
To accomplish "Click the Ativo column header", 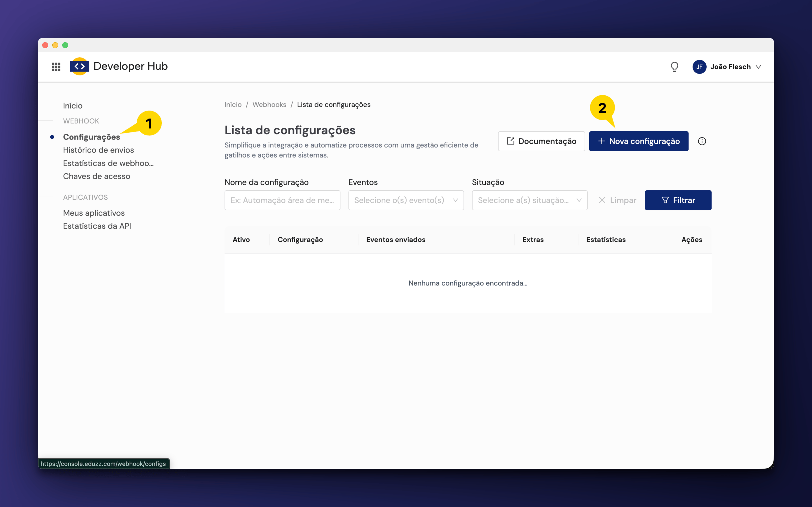I will [x=241, y=240].
